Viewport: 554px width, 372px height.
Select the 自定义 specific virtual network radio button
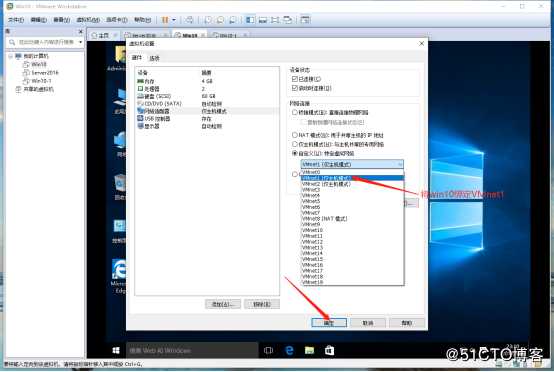[295, 153]
